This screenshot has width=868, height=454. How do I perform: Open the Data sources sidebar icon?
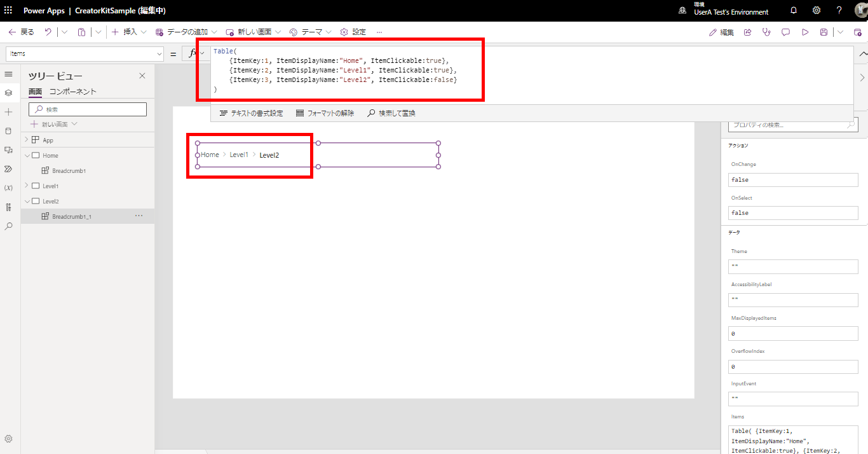pyautogui.click(x=9, y=131)
